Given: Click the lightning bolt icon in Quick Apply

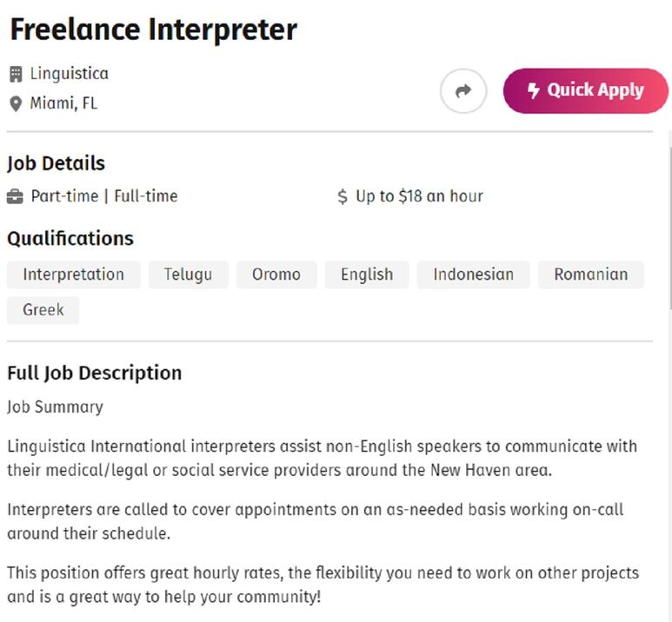Looking at the screenshot, I should click(533, 90).
